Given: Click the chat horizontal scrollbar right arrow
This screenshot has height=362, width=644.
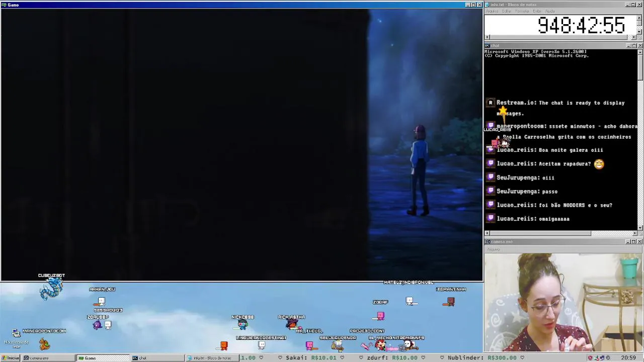Looking at the screenshot, I should tap(634, 233).
